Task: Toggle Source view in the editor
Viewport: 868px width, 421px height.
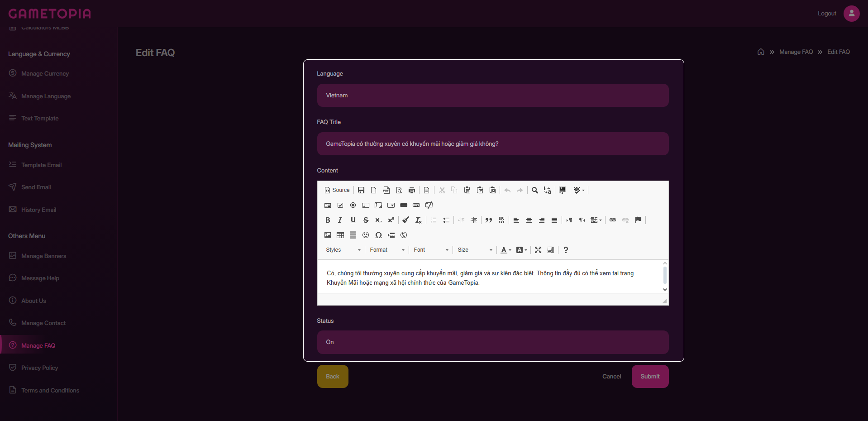Action: [x=337, y=190]
